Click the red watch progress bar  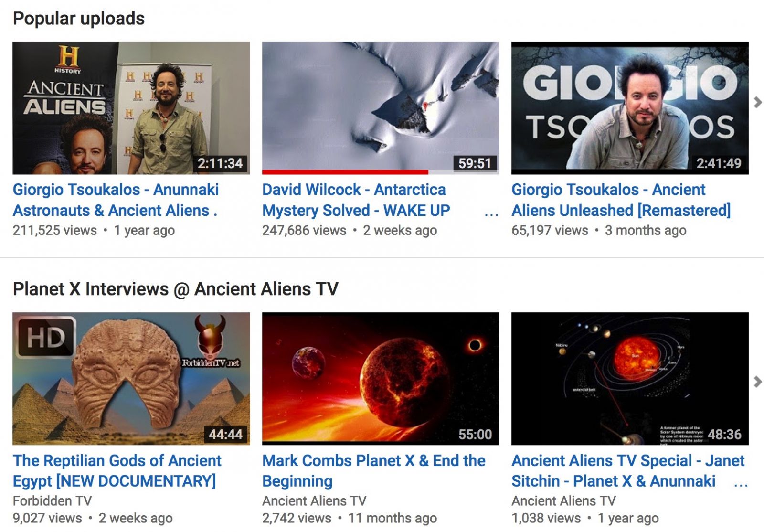tap(345, 172)
